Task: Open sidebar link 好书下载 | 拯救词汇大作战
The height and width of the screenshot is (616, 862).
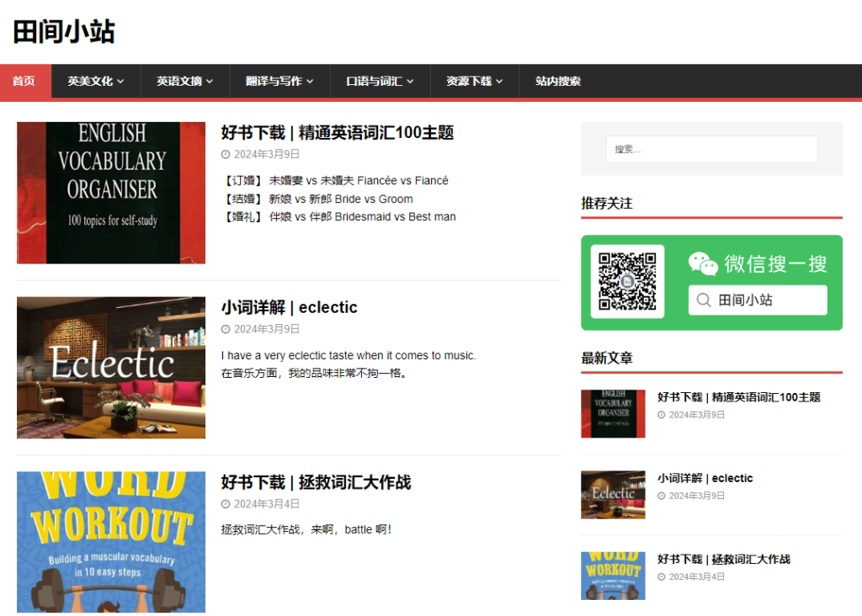Action: click(724, 560)
